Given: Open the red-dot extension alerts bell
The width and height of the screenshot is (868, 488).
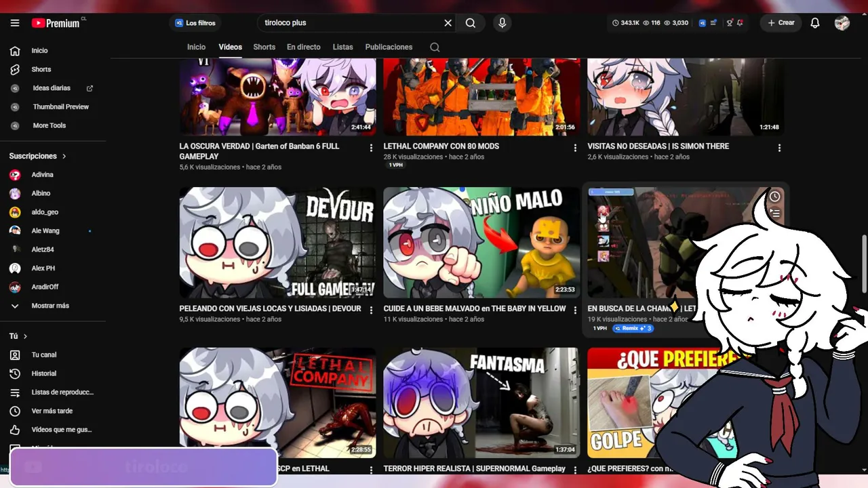Looking at the screenshot, I should point(740,23).
